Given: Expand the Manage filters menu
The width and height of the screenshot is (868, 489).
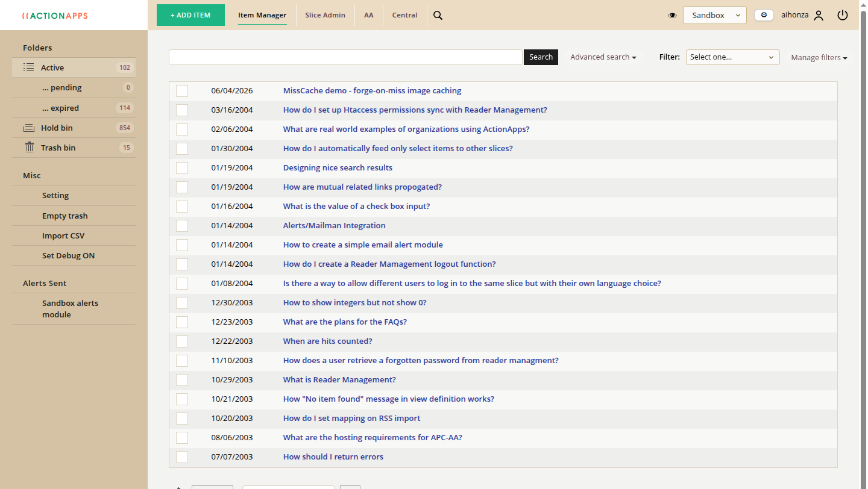Looking at the screenshot, I should click(x=819, y=58).
